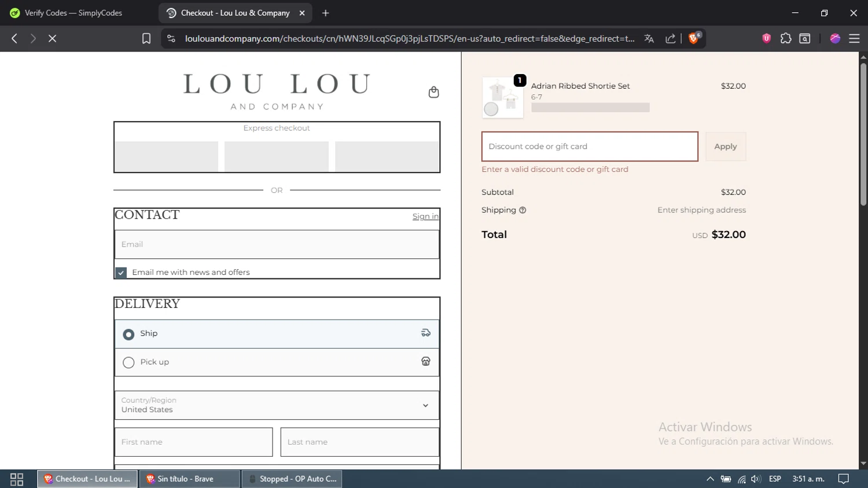Screen dimensions: 868x488
Task: Focus the Discount code or gift card field
Action: click(590, 146)
